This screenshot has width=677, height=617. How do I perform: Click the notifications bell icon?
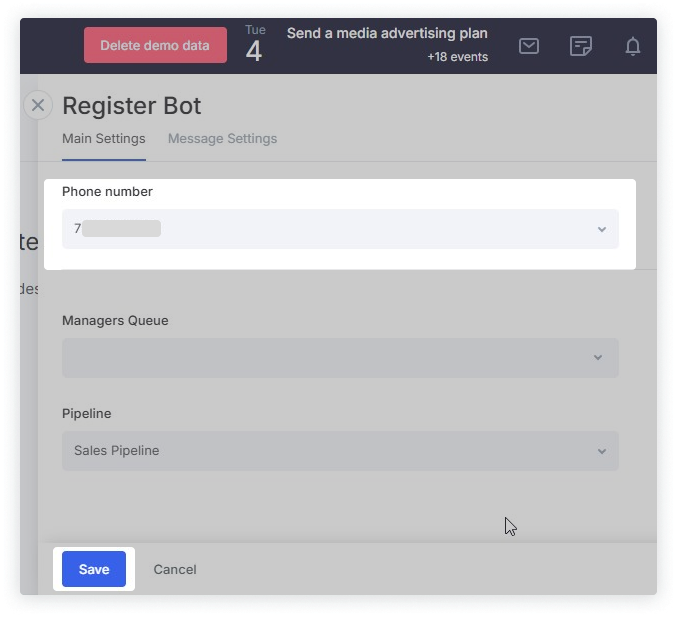click(633, 46)
